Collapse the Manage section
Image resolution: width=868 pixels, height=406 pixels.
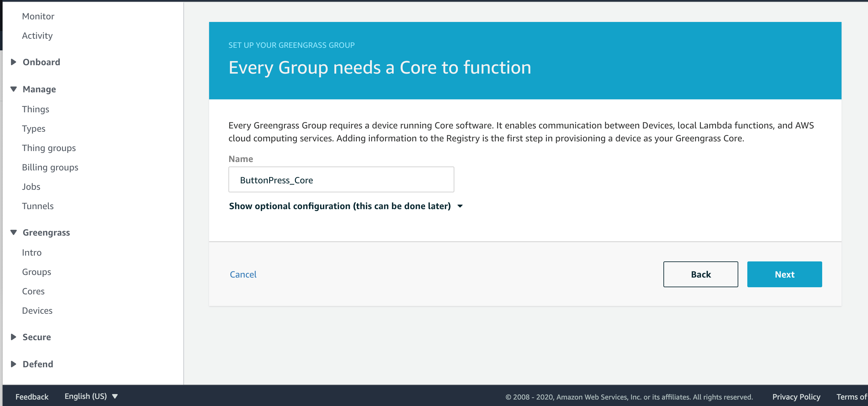(x=14, y=89)
